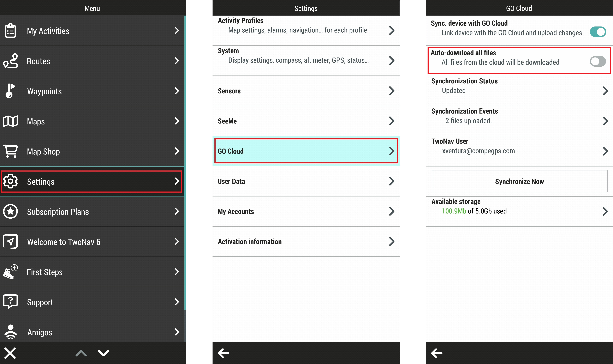Go back from the Settings screen
The image size is (613, 364).
224,353
